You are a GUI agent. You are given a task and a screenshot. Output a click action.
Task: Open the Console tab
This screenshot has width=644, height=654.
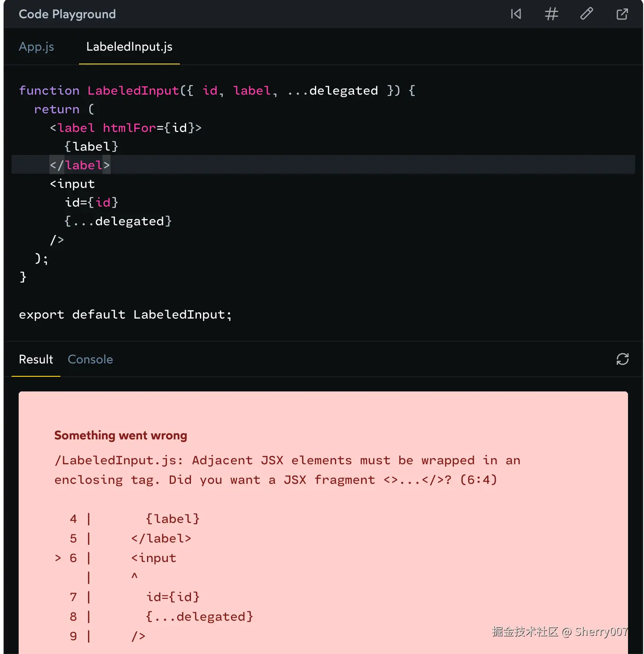pyautogui.click(x=90, y=359)
